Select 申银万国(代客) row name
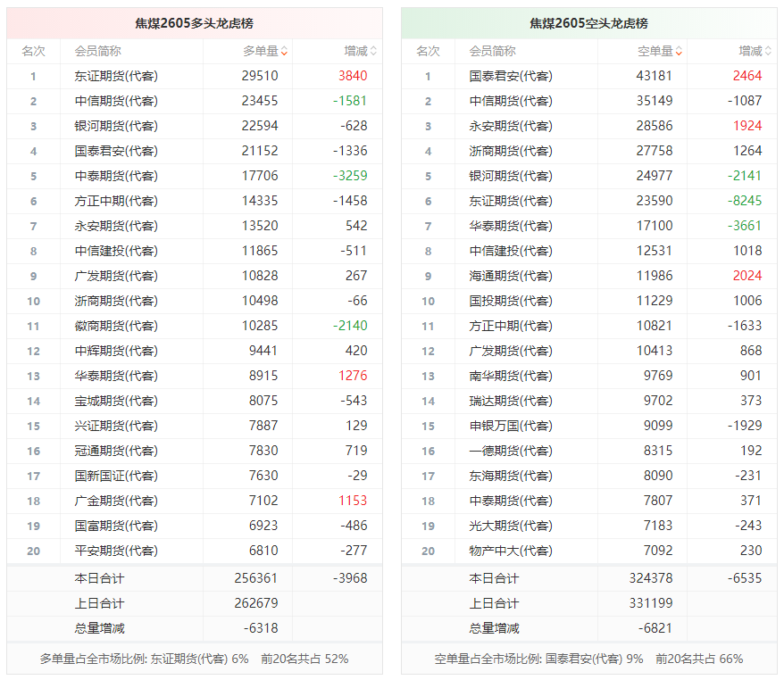 tap(511, 426)
